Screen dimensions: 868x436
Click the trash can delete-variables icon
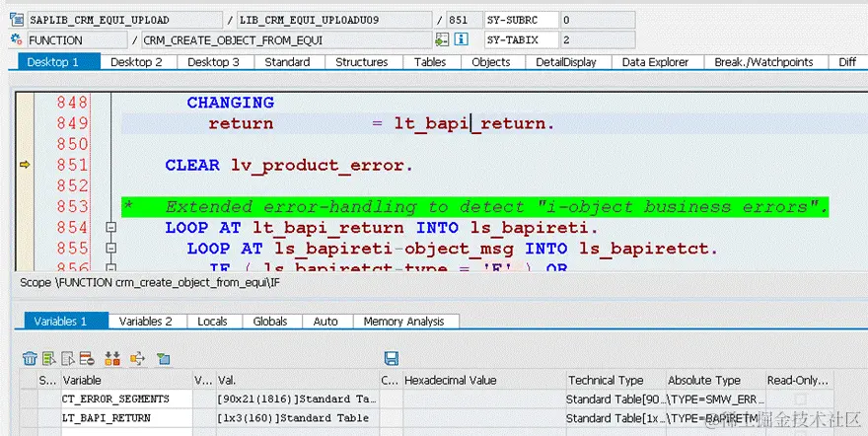point(30,358)
